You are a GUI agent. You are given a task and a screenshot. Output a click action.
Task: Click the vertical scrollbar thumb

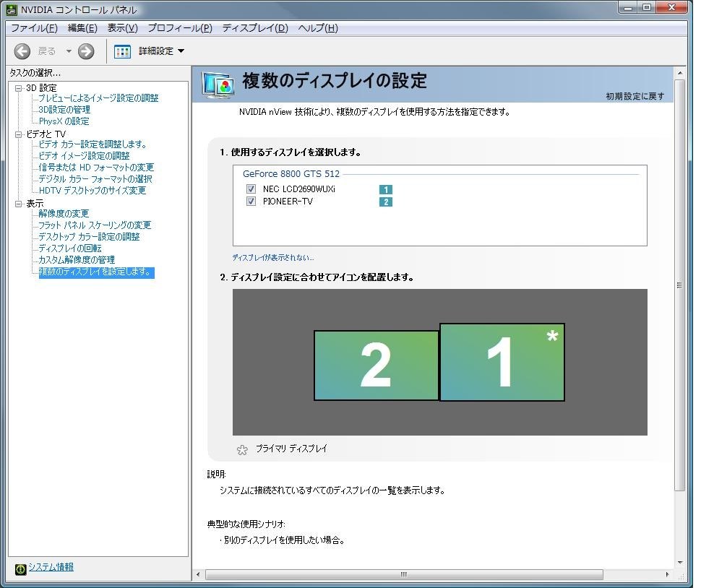(679, 285)
